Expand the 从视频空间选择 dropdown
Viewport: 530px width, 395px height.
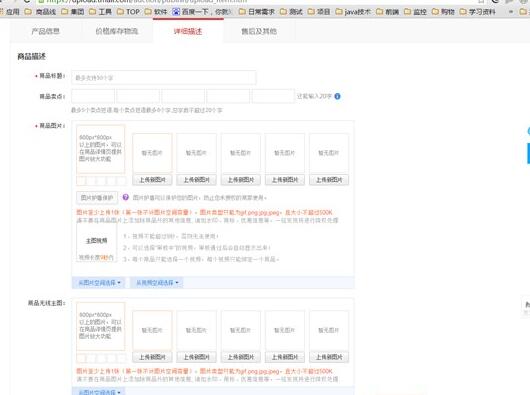click(157, 282)
